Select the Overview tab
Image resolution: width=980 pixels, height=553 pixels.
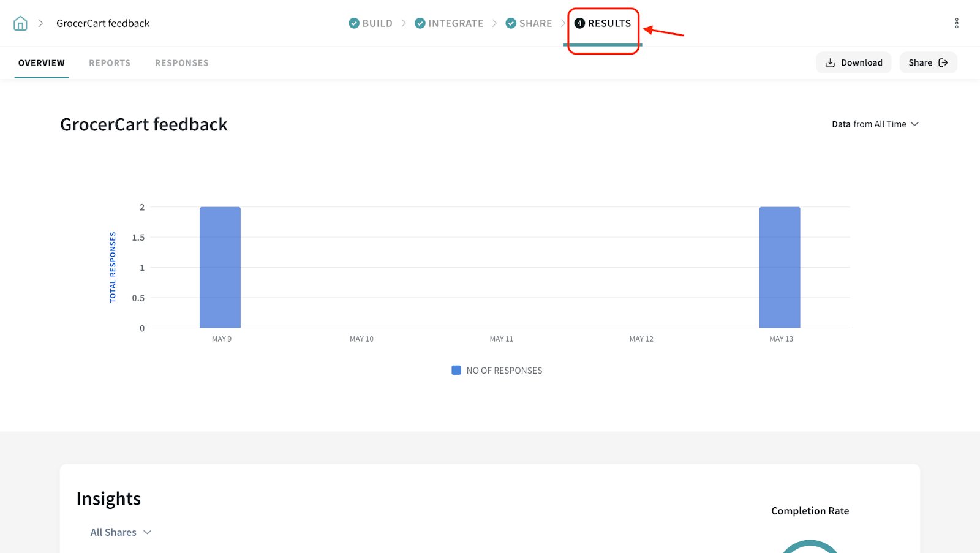click(x=42, y=63)
